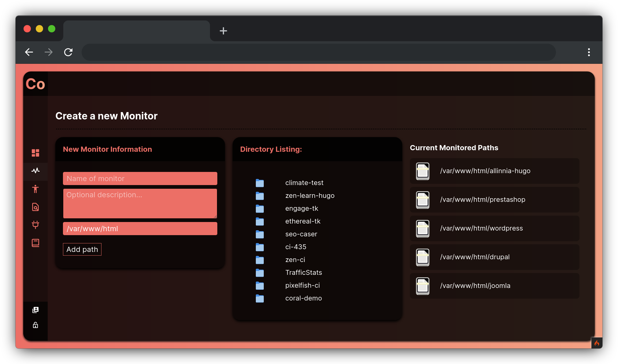
Task: Click the Co logo in top corner
Action: coord(35,84)
